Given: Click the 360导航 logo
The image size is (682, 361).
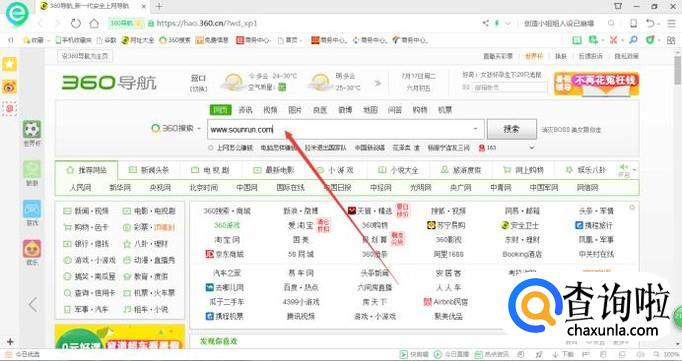Looking at the screenshot, I should pos(109,83).
